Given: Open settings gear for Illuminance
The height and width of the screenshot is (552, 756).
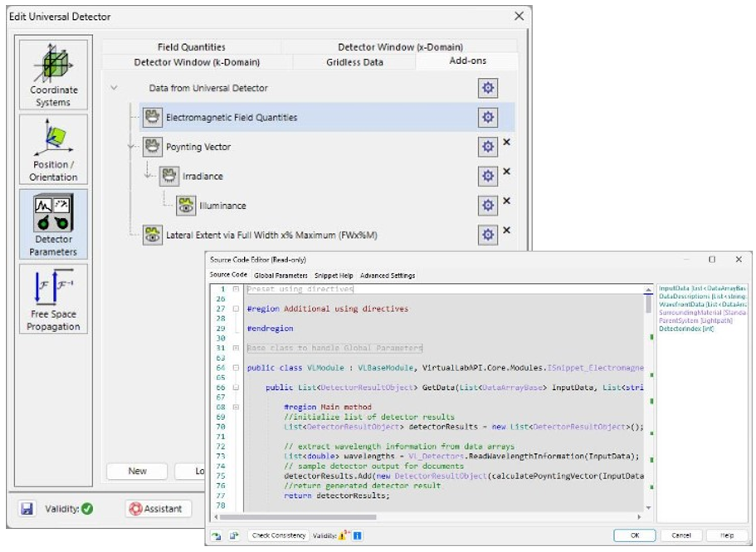Looking at the screenshot, I should tap(488, 205).
